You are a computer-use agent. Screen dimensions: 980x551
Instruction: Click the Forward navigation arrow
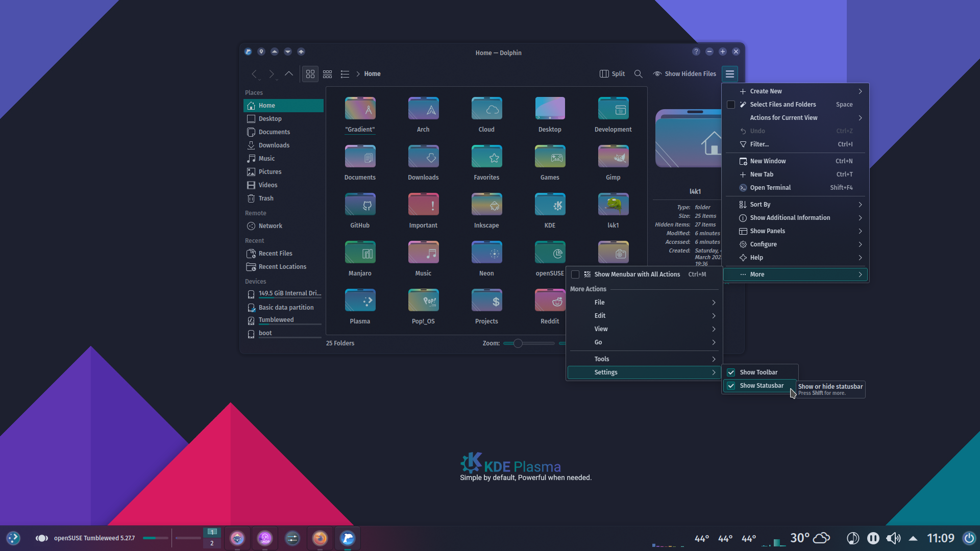tap(272, 74)
